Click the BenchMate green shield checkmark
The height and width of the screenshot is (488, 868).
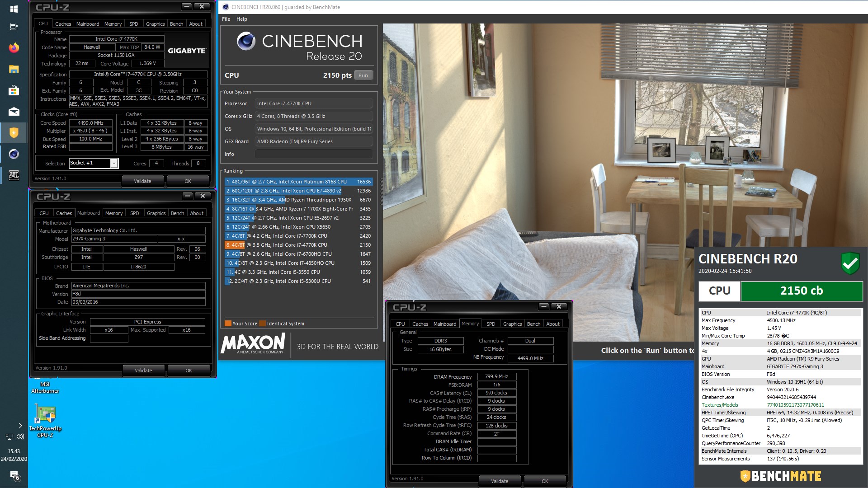850,263
